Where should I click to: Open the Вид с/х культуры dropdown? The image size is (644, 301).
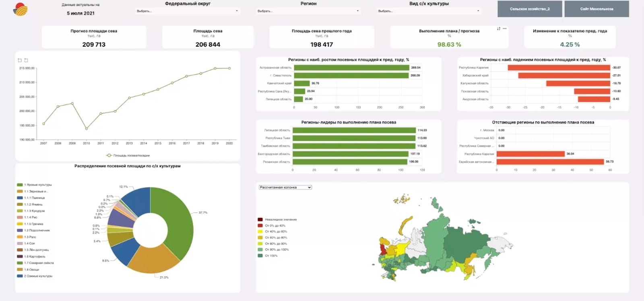pyautogui.click(x=429, y=11)
